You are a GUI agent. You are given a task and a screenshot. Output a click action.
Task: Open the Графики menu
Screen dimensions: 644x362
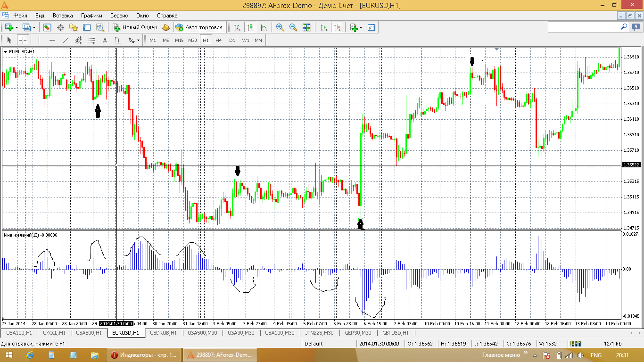tap(91, 16)
